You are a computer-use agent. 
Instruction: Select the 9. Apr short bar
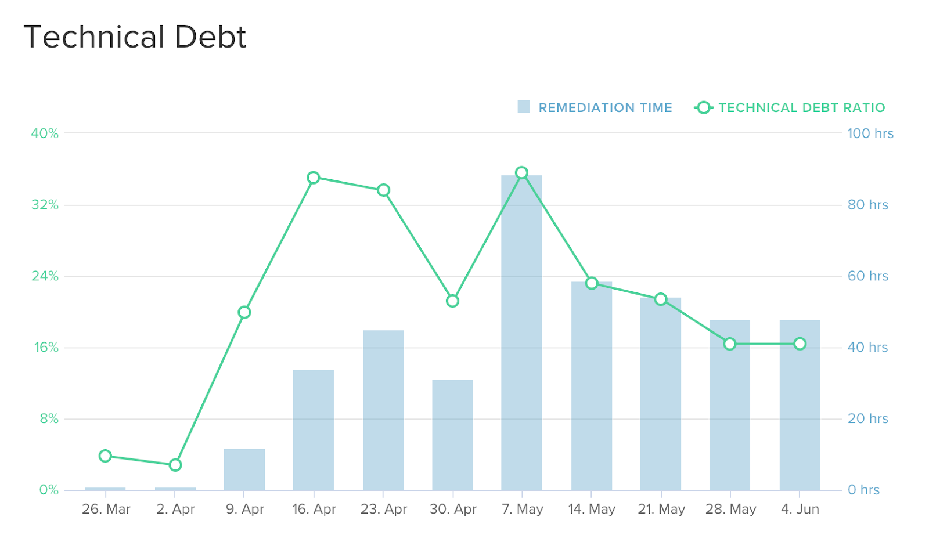(244, 469)
